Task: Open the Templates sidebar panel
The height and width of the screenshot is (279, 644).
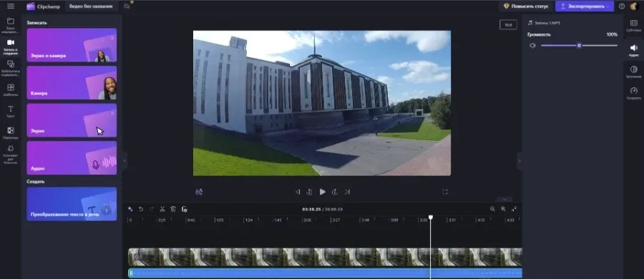Action: click(x=11, y=89)
